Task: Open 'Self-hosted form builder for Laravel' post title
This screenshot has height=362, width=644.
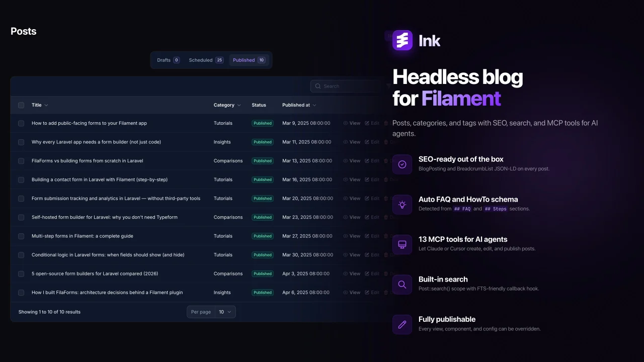Action: [105, 217]
